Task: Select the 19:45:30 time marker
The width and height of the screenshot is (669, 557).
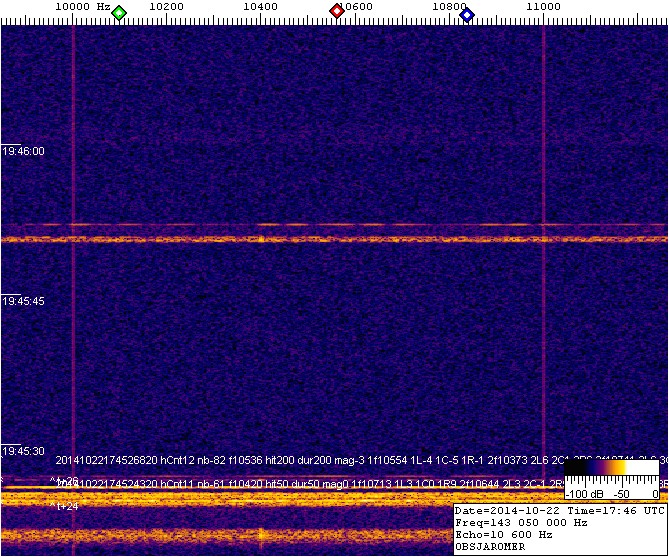Action: 24,451
